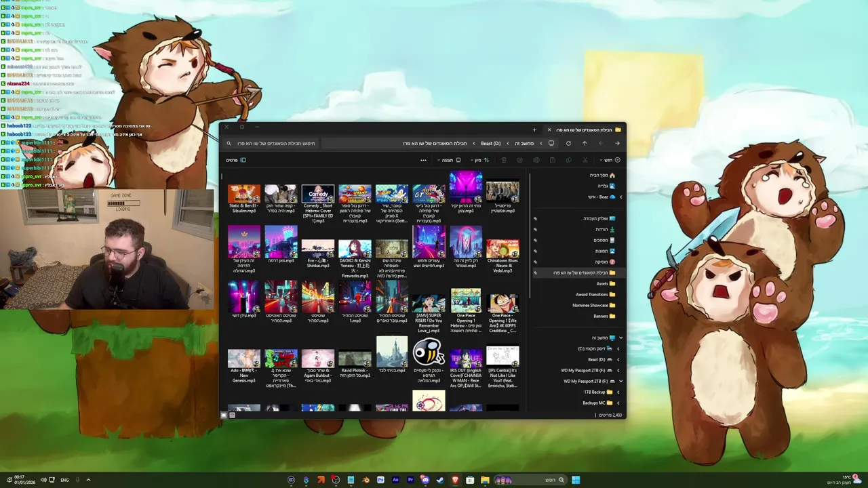Click the Windows Start button

576,480
